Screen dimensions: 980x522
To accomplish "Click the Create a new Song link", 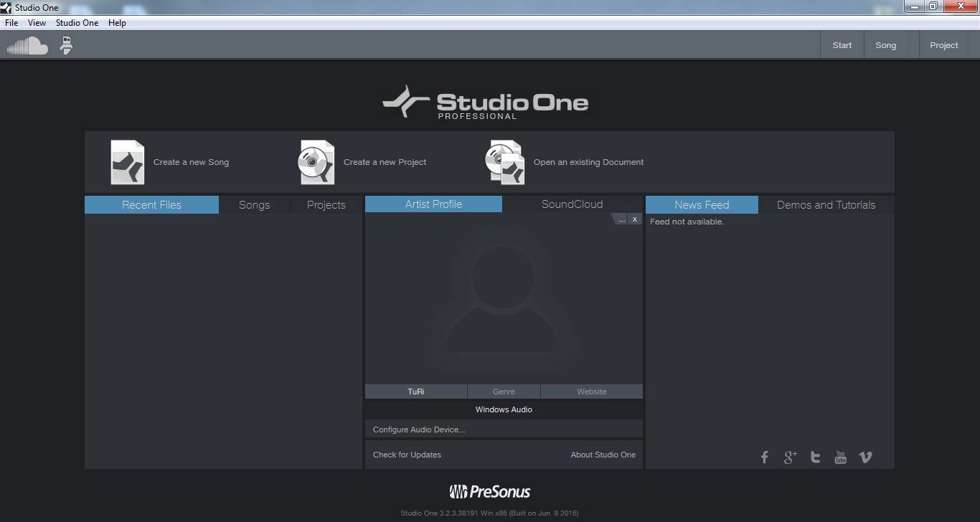I will pos(191,162).
